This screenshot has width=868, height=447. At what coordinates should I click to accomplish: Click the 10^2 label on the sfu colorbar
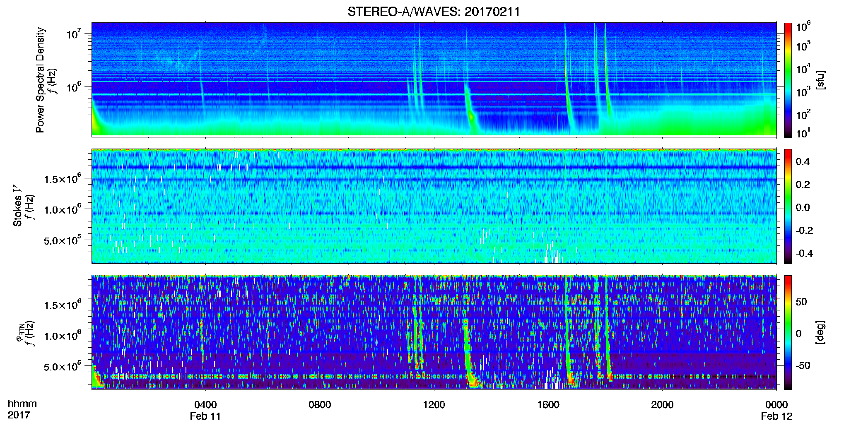tap(803, 115)
